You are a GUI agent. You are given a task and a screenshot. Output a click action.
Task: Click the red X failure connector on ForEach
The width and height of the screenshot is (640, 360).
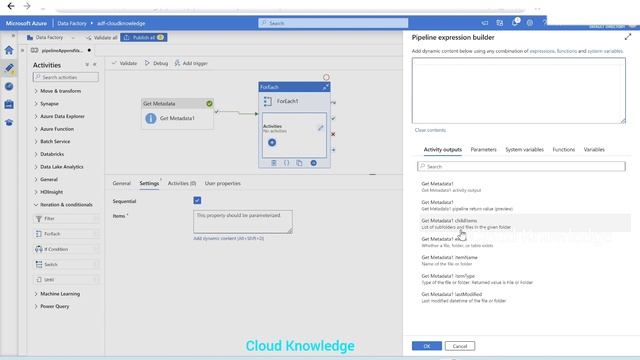tap(333, 134)
